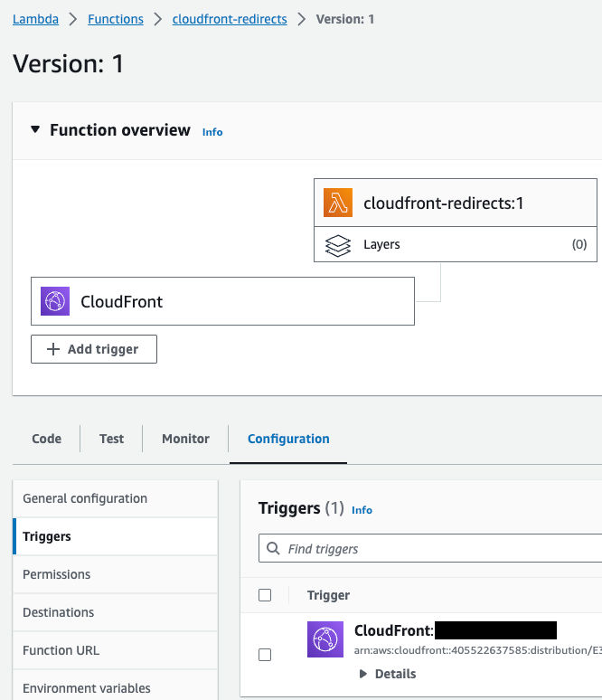Click the plus icon on Add trigger
Image resolution: width=602 pixels, height=700 pixels.
tap(52, 349)
